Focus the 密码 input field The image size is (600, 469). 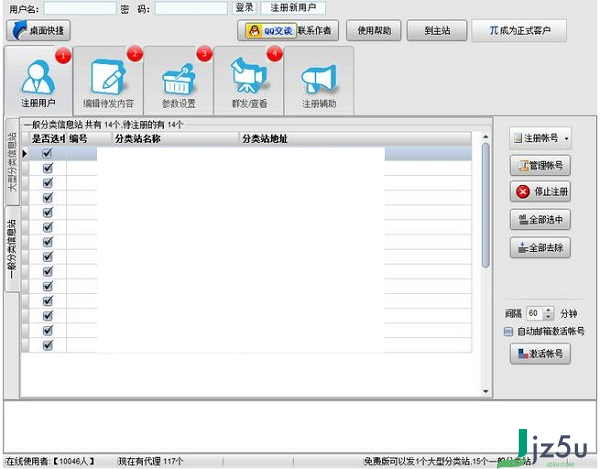[191, 8]
